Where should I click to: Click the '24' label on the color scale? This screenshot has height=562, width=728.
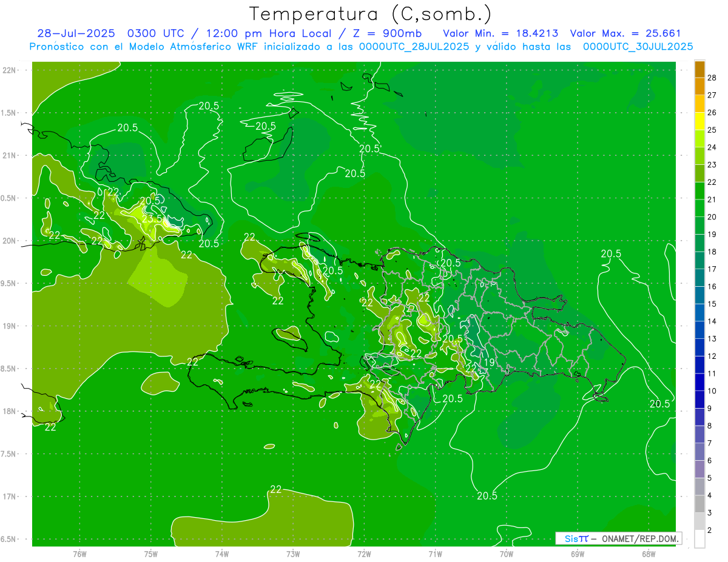(x=712, y=147)
